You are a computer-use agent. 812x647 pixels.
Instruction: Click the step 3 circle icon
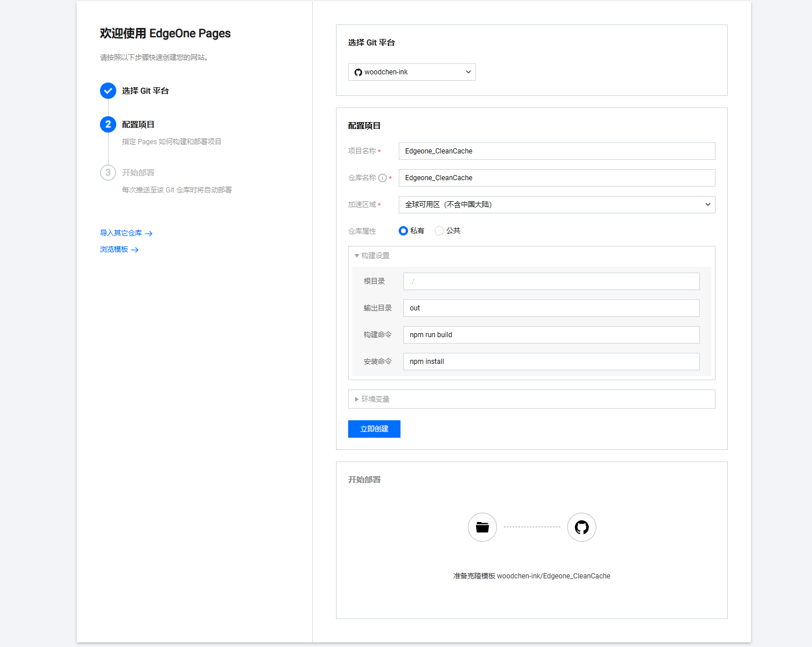tap(108, 173)
